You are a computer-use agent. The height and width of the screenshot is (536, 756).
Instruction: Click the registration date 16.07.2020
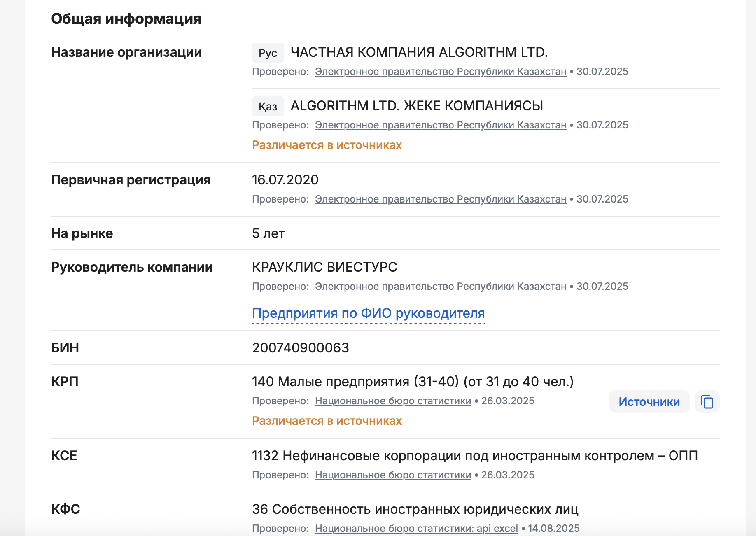(285, 180)
